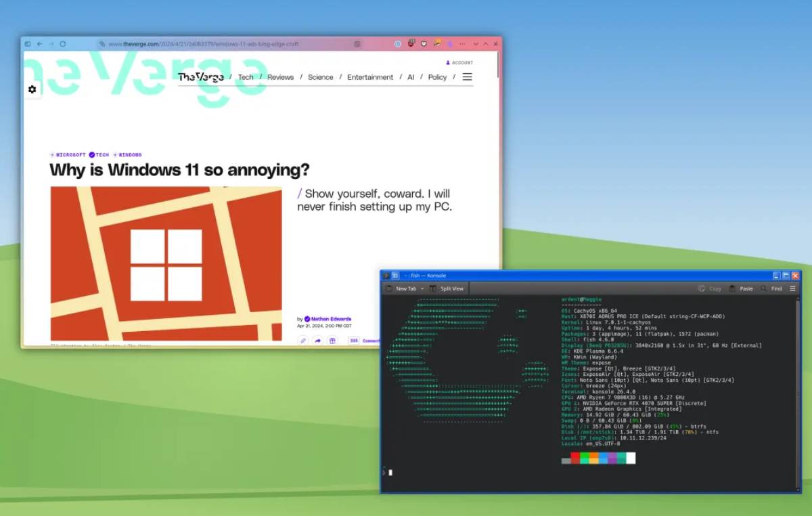Viewport: 812px width, 516px height.
Task: Click Copy in the Konsole toolbar
Action: coord(710,288)
